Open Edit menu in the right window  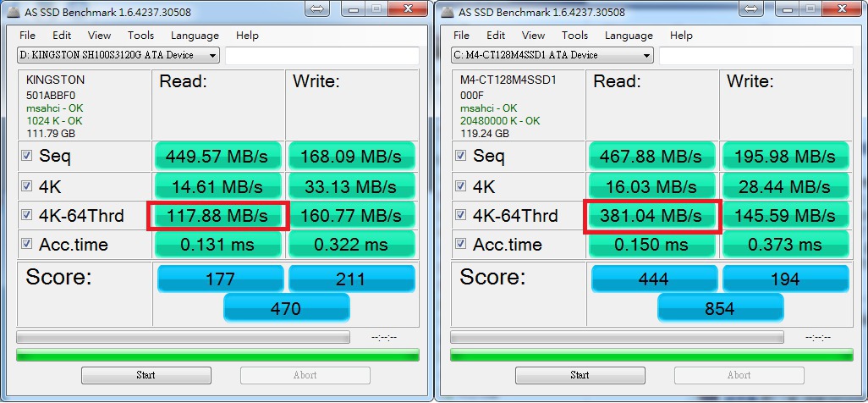496,36
